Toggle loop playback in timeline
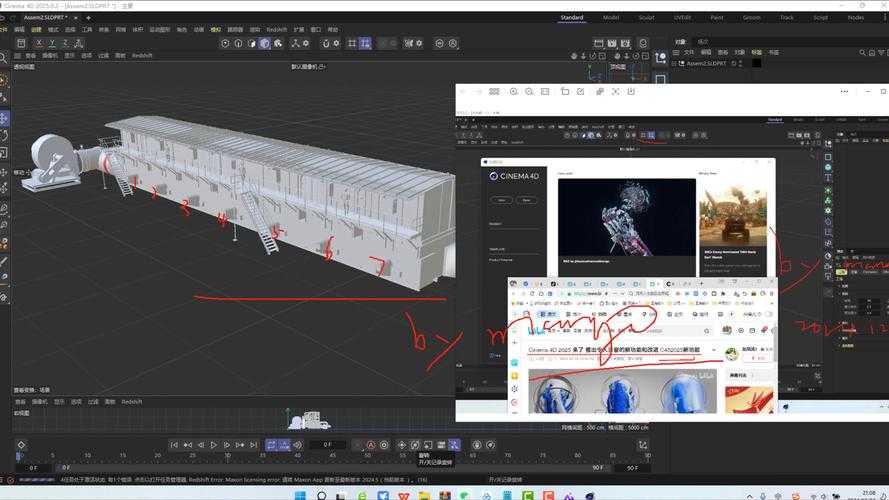 (x=271, y=445)
